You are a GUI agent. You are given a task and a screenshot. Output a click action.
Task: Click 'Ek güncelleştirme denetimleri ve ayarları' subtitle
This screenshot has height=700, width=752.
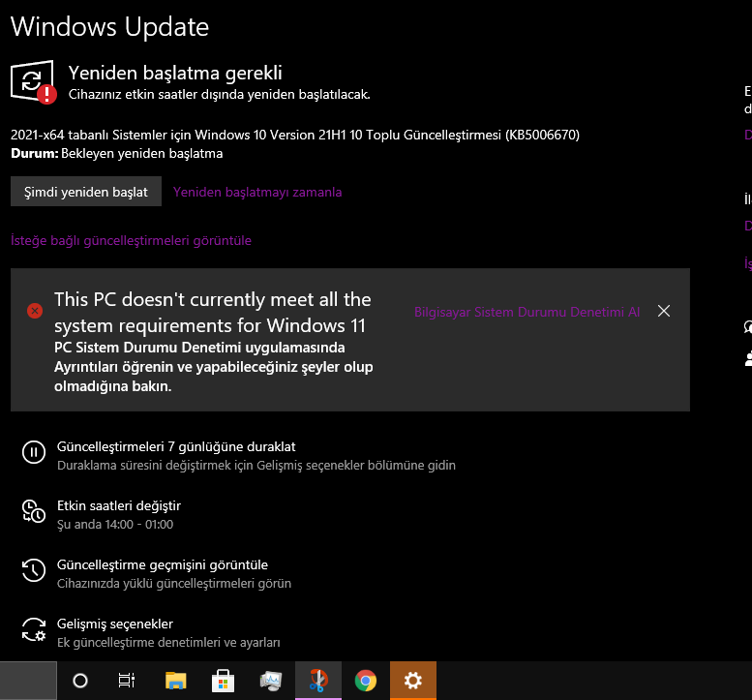[x=168, y=643]
